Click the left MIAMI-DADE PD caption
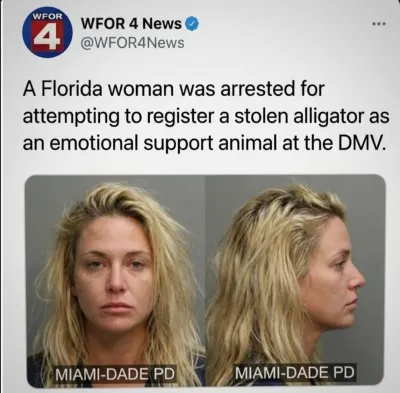 pyautogui.click(x=115, y=374)
